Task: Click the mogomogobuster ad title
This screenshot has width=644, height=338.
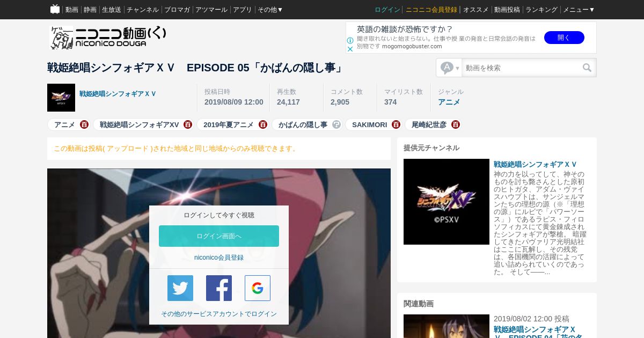Action: (x=405, y=29)
